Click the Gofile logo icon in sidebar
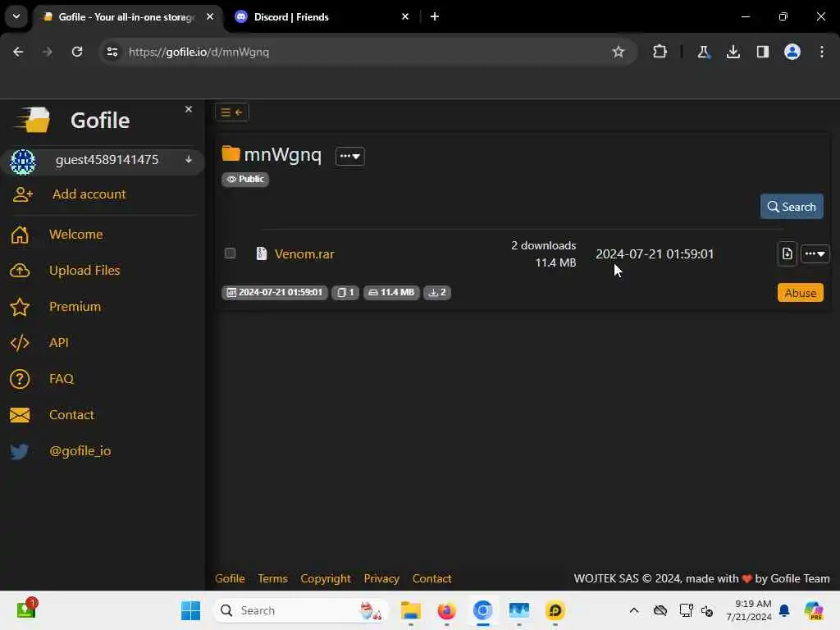The height and width of the screenshot is (630, 840). coord(32,120)
